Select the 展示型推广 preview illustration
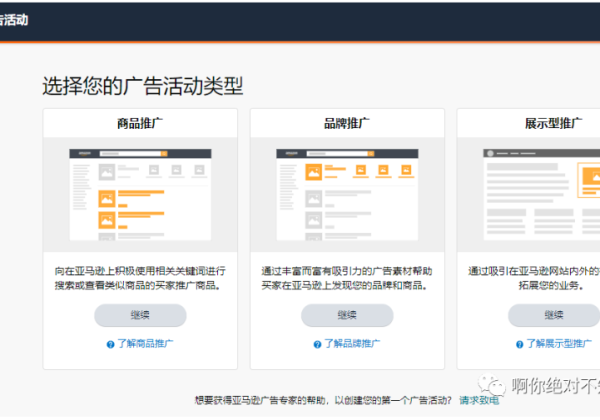This screenshot has width=600, height=420. (541, 195)
